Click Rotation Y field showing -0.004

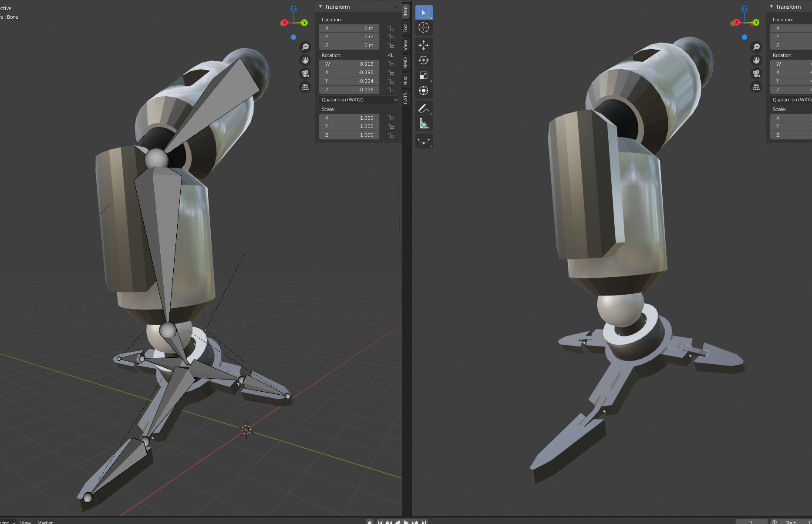pos(349,81)
